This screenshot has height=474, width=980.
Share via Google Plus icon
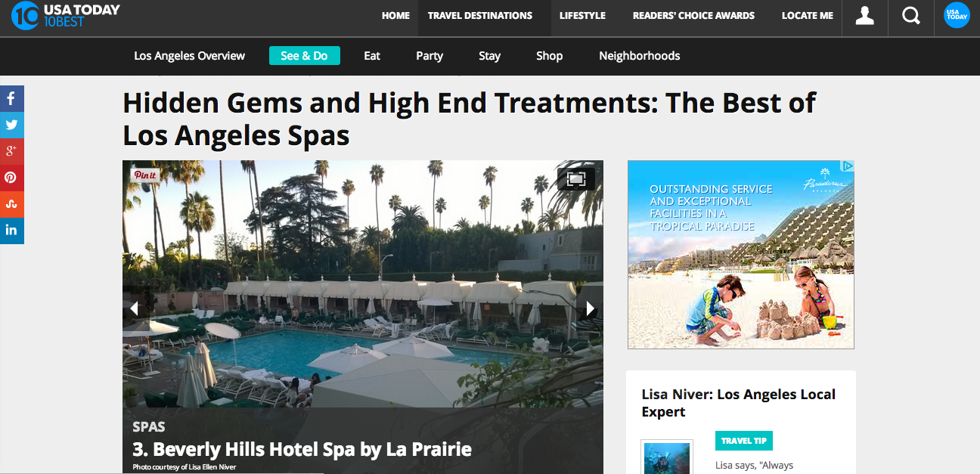[12, 151]
